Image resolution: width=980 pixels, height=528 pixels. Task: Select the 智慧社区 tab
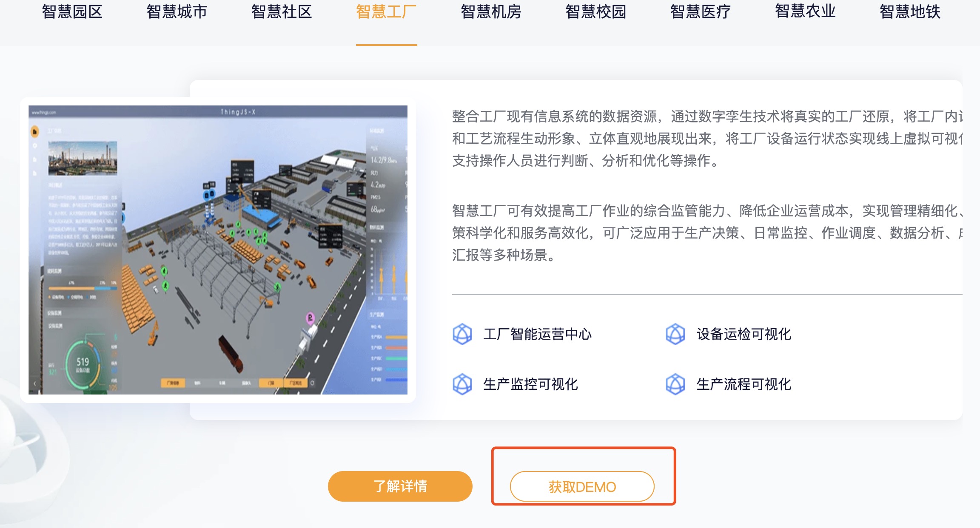pyautogui.click(x=282, y=12)
